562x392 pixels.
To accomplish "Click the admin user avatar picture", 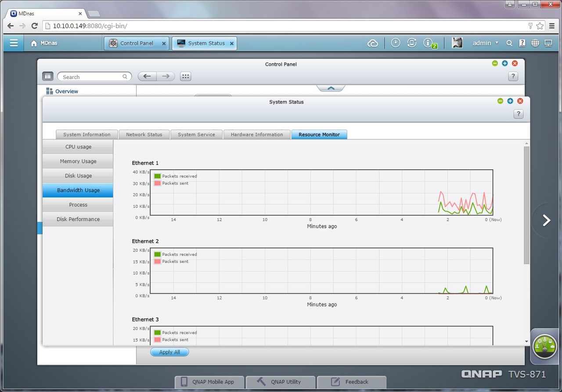I will tap(457, 43).
